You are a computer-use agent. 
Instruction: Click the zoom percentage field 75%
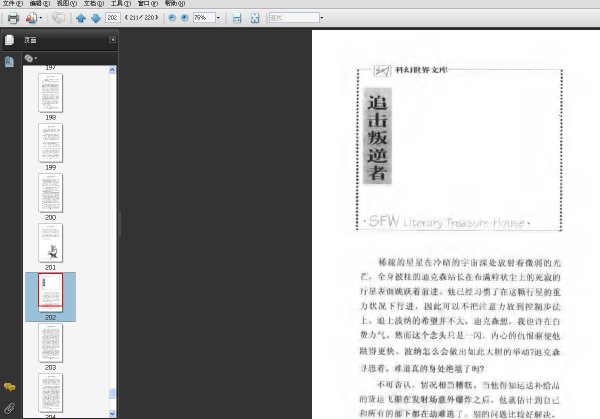point(204,18)
